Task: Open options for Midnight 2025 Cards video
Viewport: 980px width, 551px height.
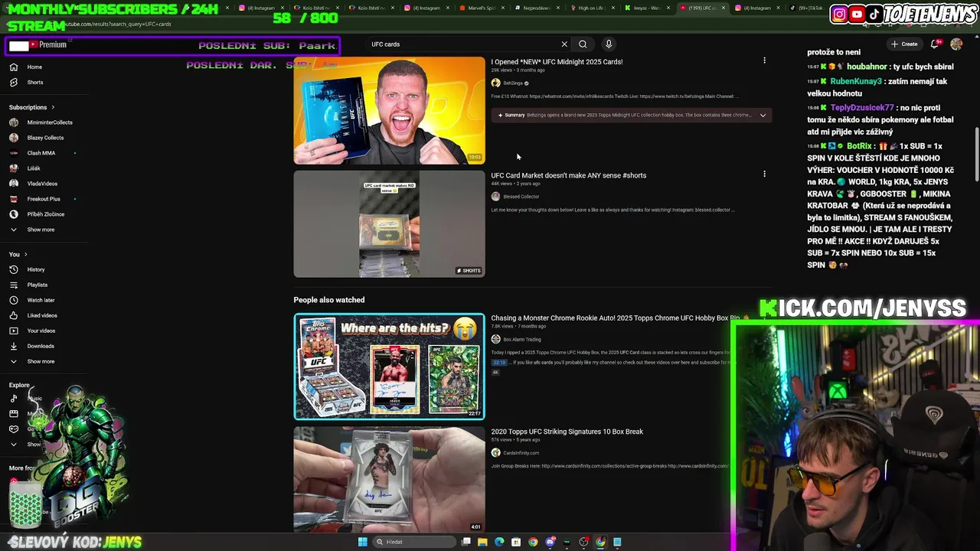Action: pos(764,60)
